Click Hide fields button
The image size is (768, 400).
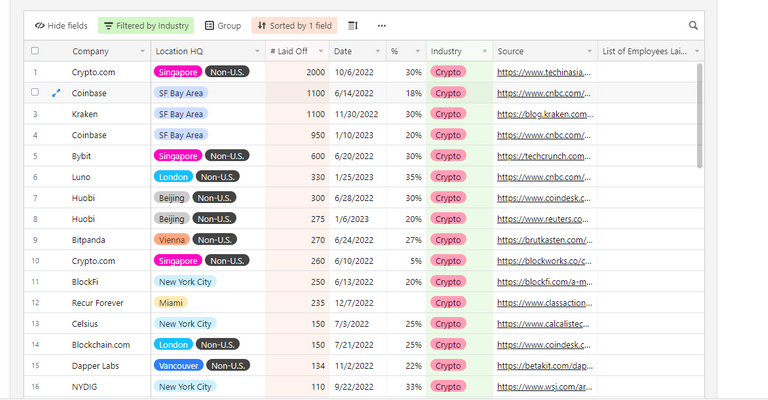coord(61,25)
